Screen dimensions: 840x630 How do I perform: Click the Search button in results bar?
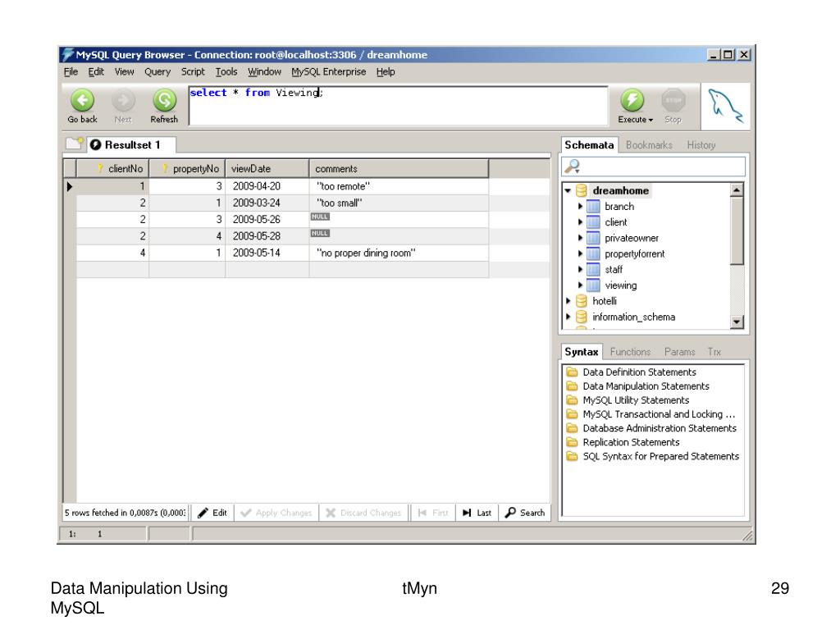coord(525,513)
